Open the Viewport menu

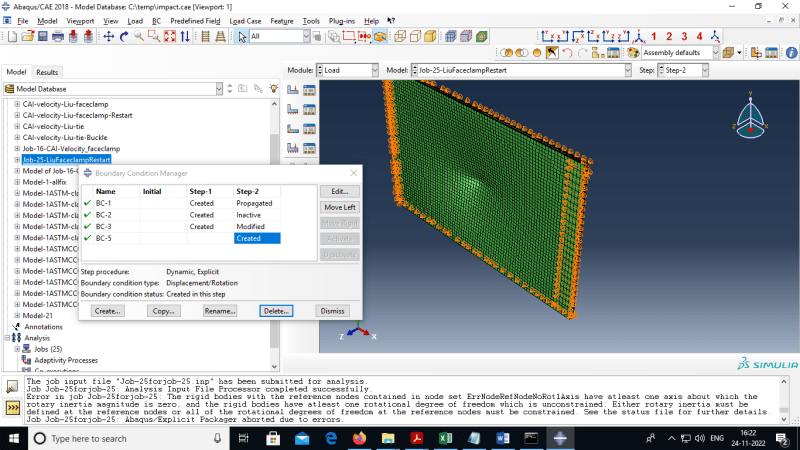coord(80,21)
